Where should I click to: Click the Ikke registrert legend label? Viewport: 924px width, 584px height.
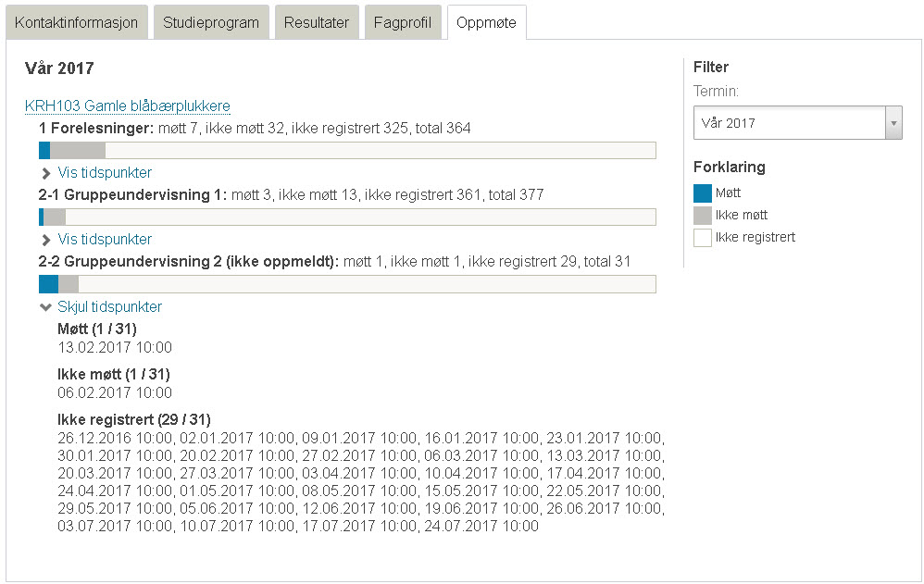(x=755, y=238)
